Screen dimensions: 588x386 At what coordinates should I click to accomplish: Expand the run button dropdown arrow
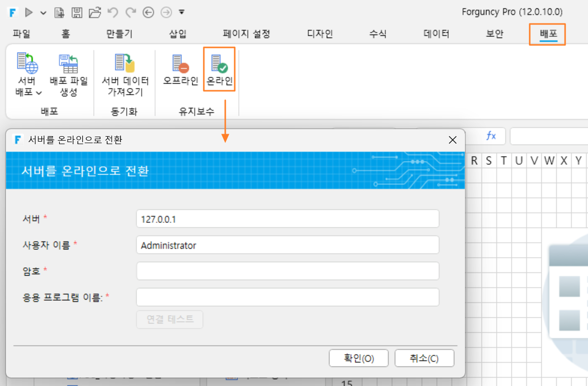tap(43, 13)
